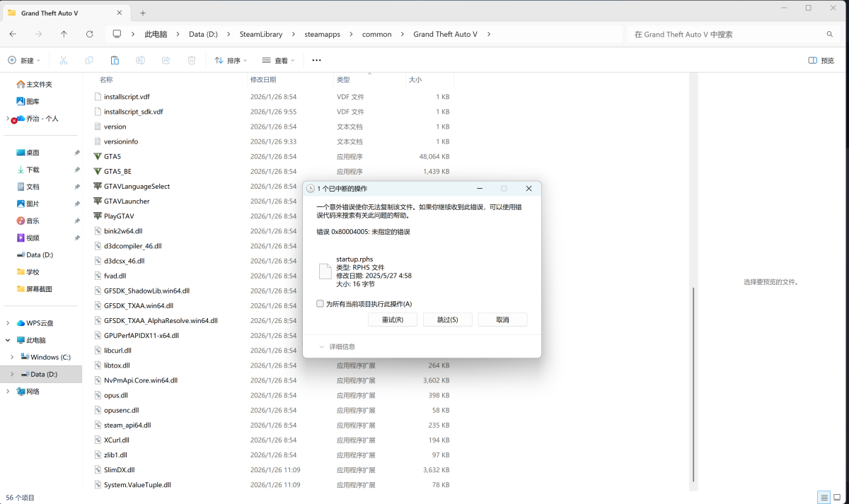Viewport: 849px width, 504px height.
Task: Click the delete trash icon in toolbar
Action: pyautogui.click(x=191, y=61)
